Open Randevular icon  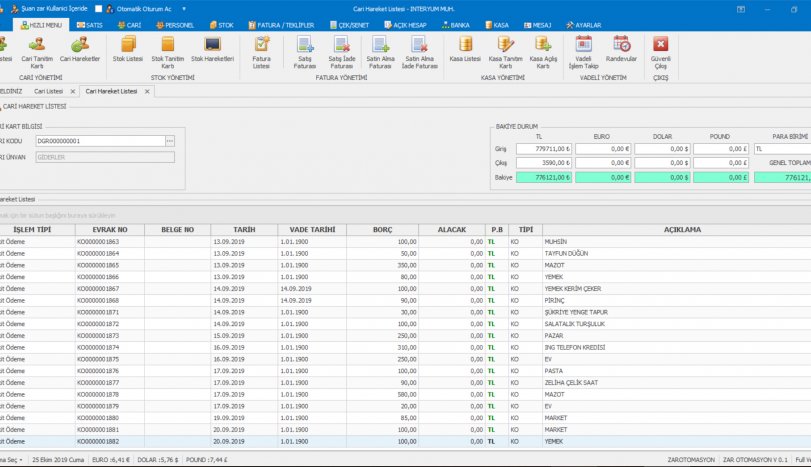[x=621, y=49]
